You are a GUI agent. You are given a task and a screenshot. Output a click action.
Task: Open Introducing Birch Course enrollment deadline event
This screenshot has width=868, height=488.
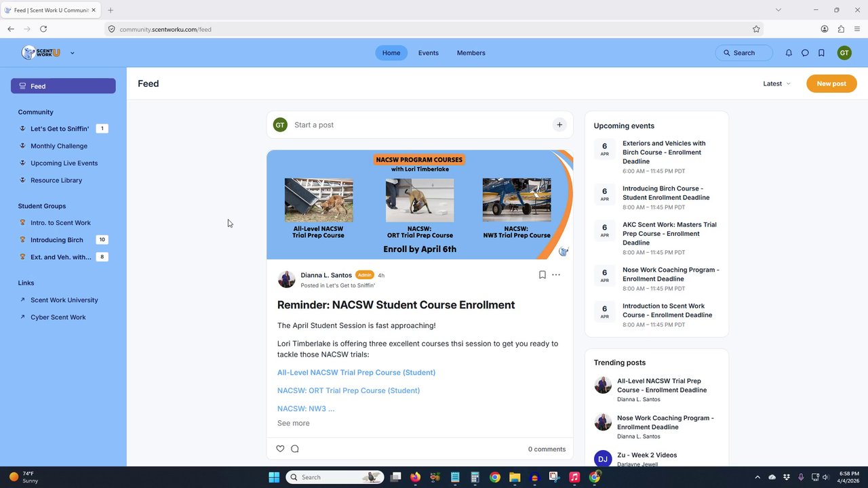(x=666, y=193)
